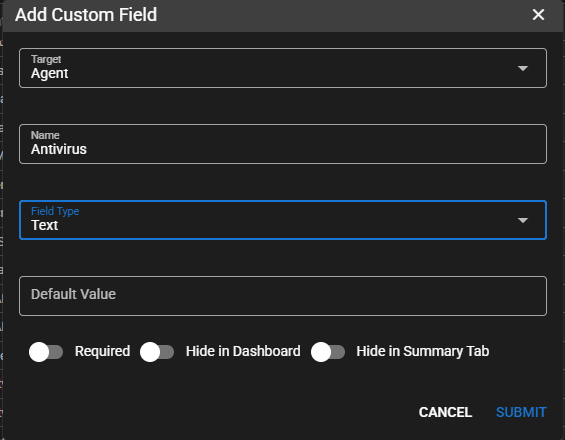565x440 pixels.
Task: Click into the Name input field
Action: [x=283, y=144]
